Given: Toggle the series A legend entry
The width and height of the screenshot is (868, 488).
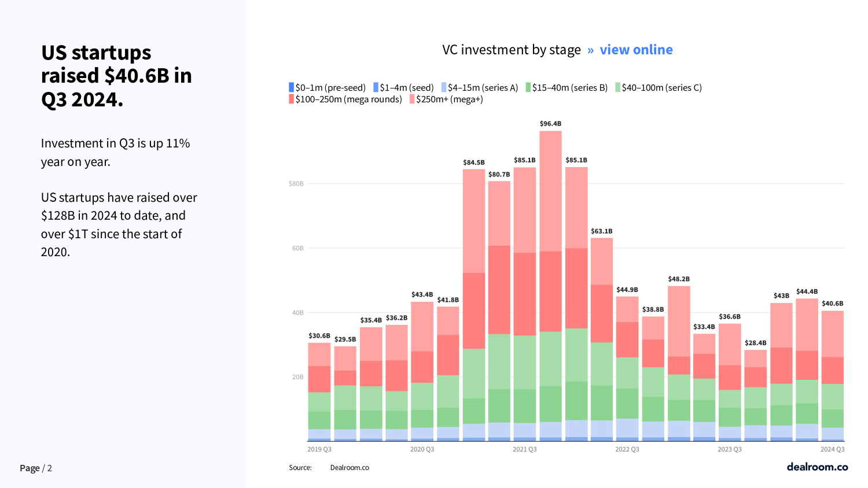Looking at the screenshot, I should (x=480, y=87).
